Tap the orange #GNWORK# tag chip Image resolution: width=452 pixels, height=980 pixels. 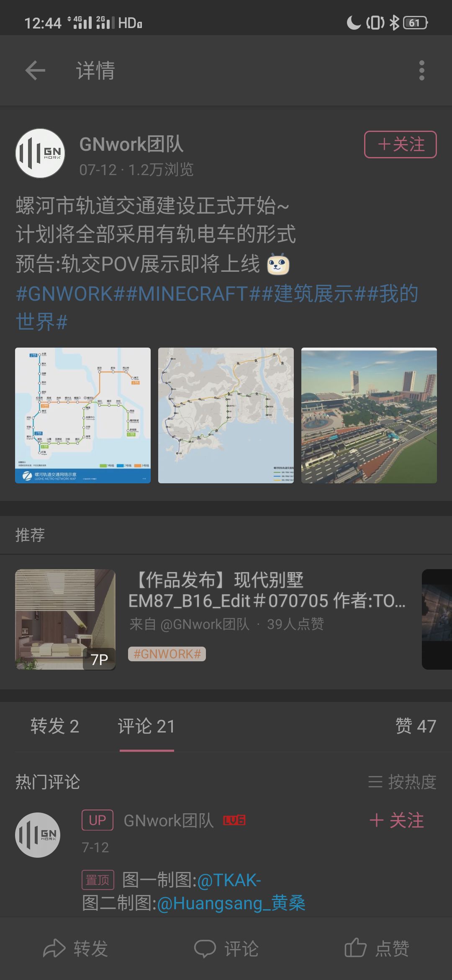(167, 654)
